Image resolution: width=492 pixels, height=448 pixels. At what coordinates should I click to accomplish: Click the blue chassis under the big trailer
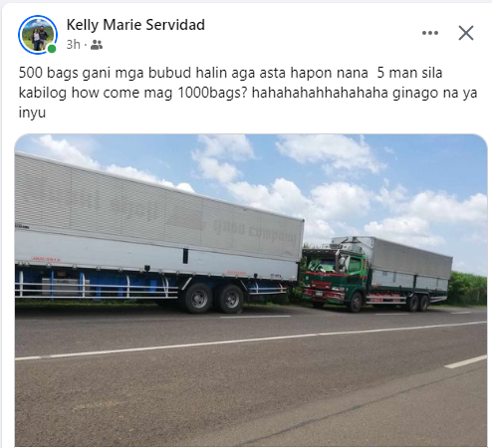[x=100, y=282]
